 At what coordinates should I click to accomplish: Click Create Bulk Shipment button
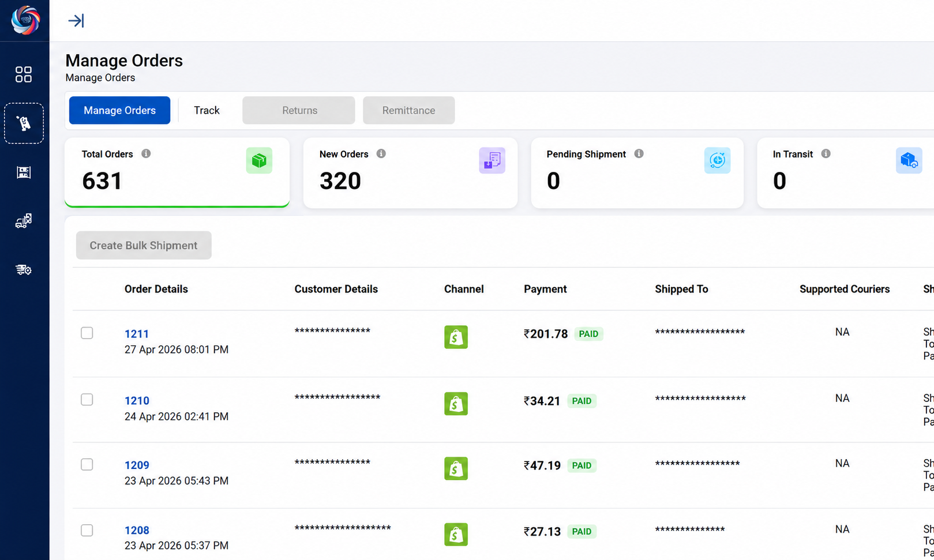click(144, 245)
